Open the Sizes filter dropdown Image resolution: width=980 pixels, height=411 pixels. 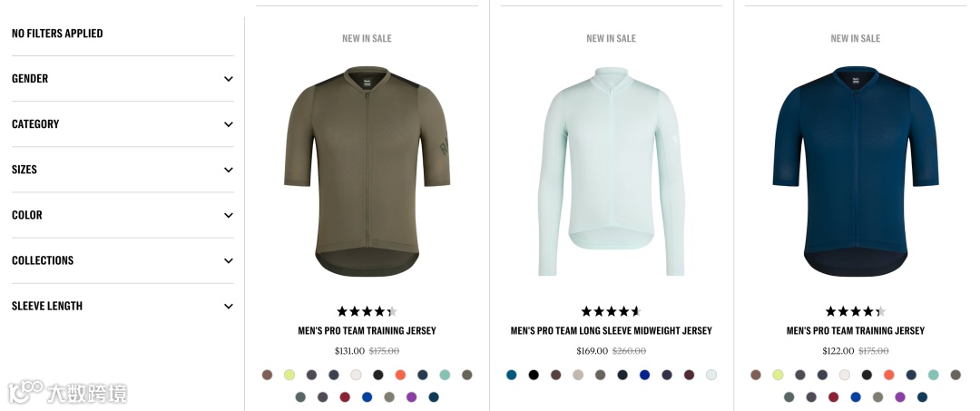[x=122, y=170]
